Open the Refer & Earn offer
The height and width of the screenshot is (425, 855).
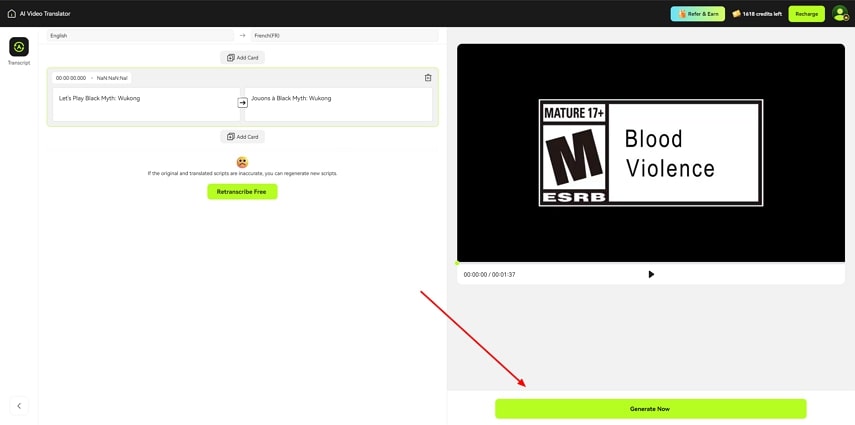(697, 14)
